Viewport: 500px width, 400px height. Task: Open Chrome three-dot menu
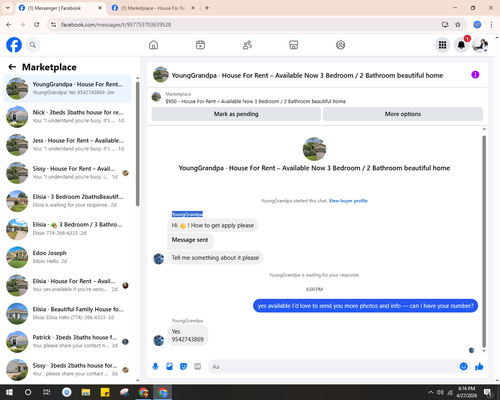pyautogui.click(x=491, y=25)
